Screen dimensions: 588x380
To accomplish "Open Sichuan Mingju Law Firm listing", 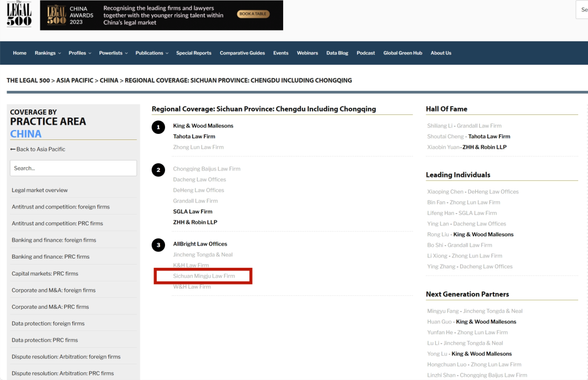I will (x=204, y=276).
